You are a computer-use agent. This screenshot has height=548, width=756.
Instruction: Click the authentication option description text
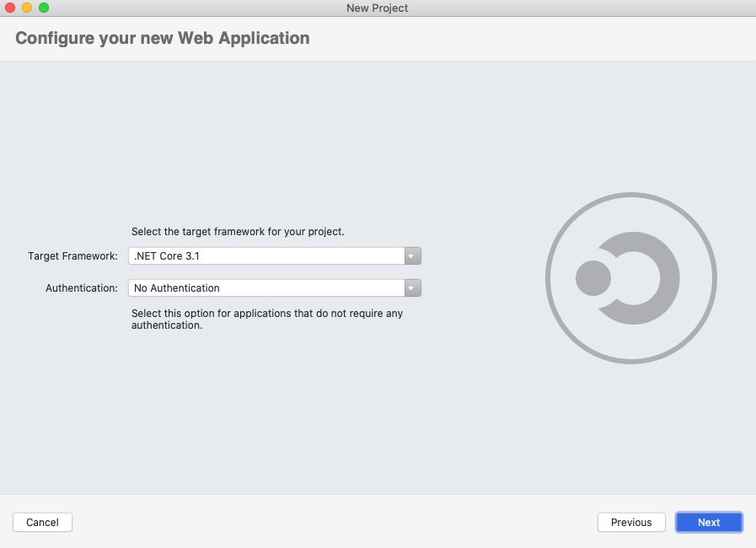[267, 320]
